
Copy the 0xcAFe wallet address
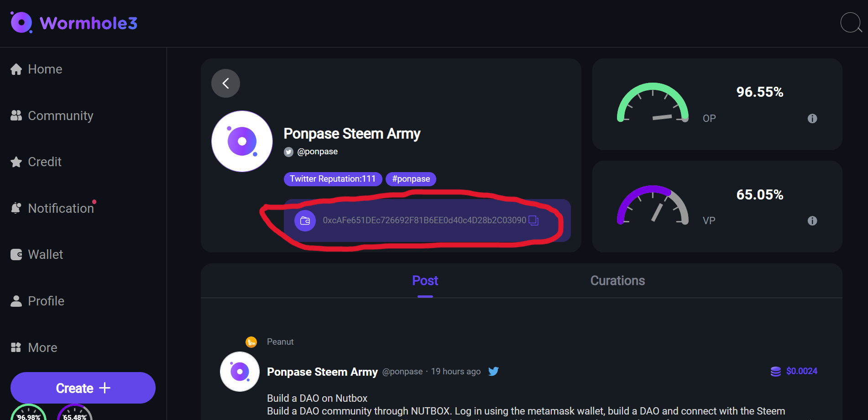(533, 220)
